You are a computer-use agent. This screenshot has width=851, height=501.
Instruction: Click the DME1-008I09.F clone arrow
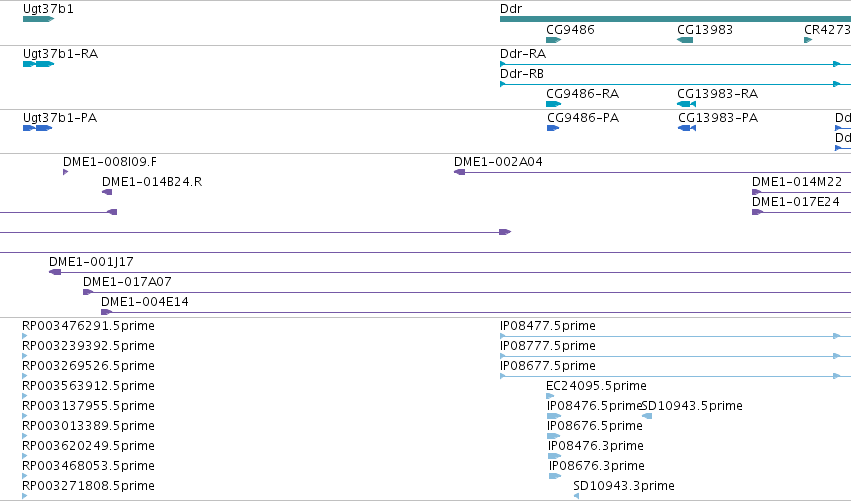pyautogui.click(x=66, y=172)
